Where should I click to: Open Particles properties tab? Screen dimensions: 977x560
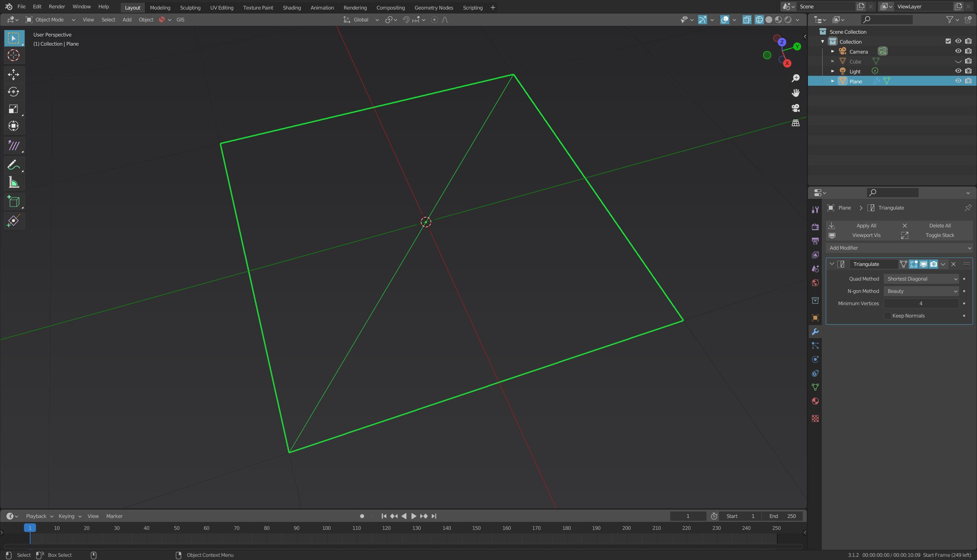point(815,345)
